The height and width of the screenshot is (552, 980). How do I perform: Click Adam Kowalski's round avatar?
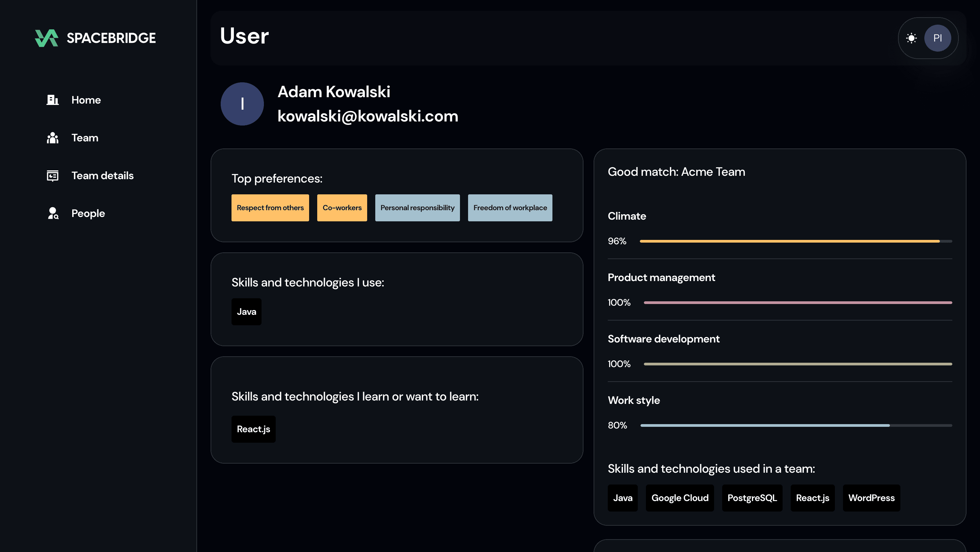(x=242, y=104)
